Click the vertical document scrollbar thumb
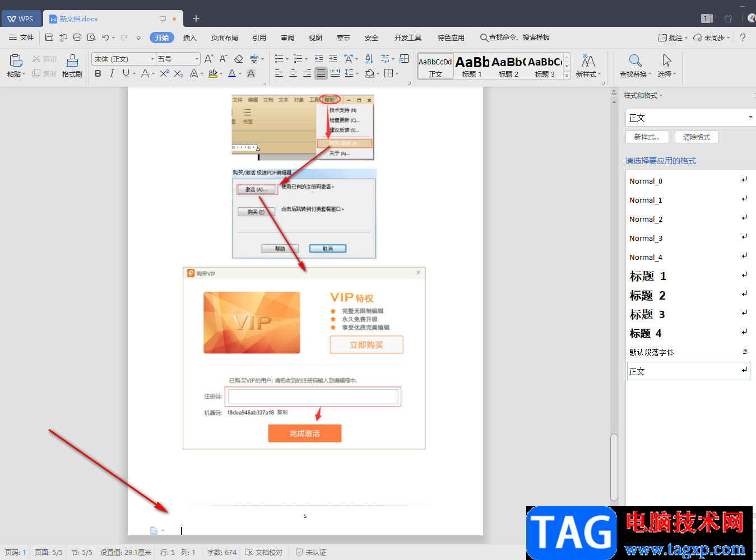 click(614, 467)
